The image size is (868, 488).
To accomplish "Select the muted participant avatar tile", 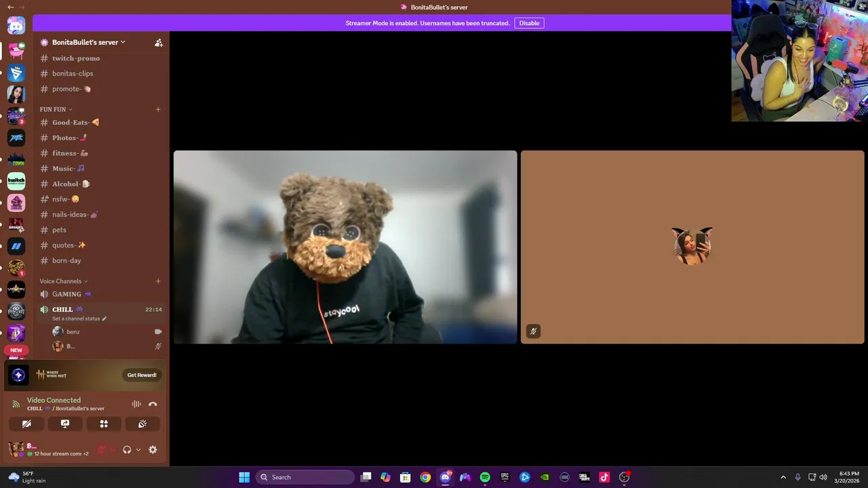I will [692, 247].
